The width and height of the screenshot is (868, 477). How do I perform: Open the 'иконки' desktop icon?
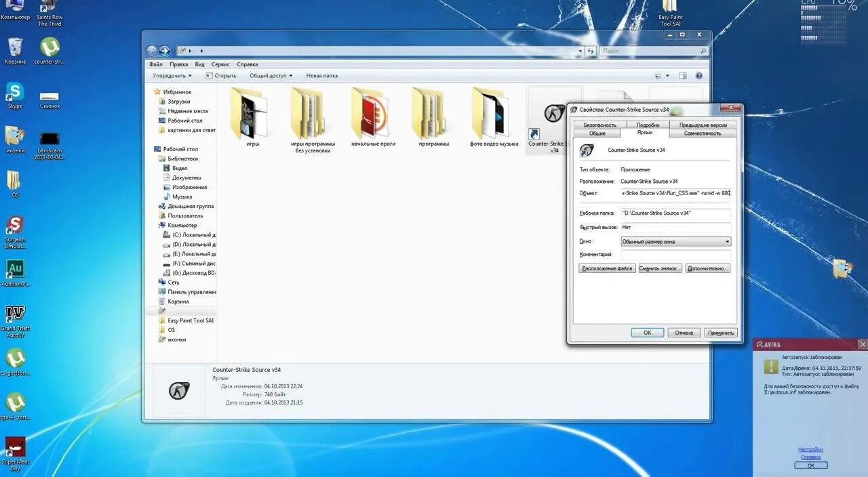click(x=15, y=140)
